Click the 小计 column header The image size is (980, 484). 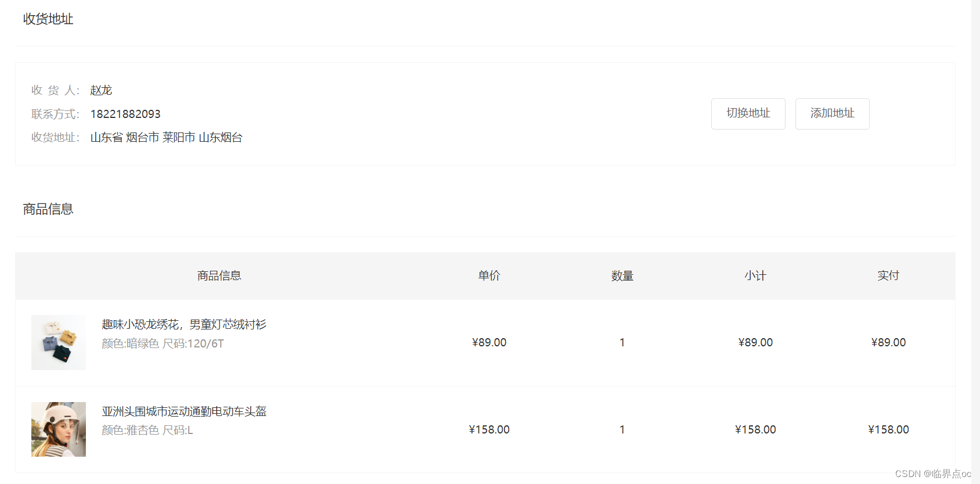coord(755,275)
